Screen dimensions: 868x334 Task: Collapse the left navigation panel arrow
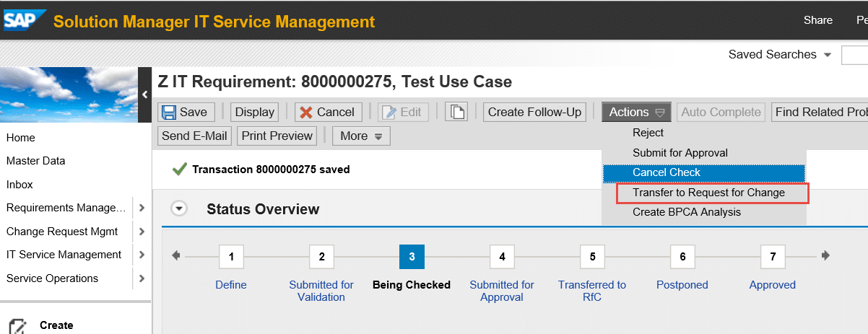(x=144, y=95)
